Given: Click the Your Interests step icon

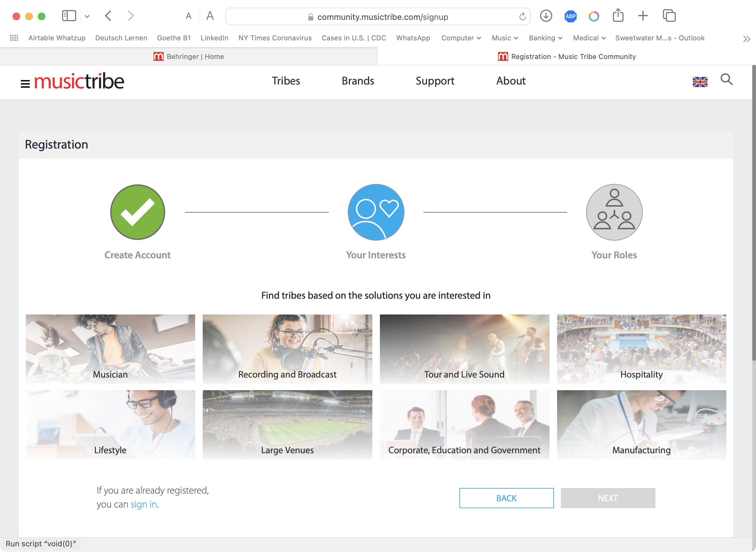Looking at the screenshot, I should (376, 212).
